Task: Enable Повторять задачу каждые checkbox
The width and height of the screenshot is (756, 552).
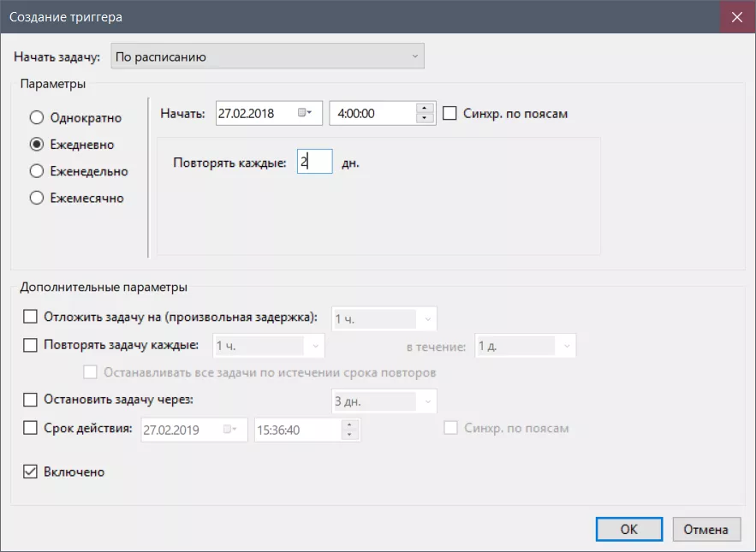Action: point(31,346)
